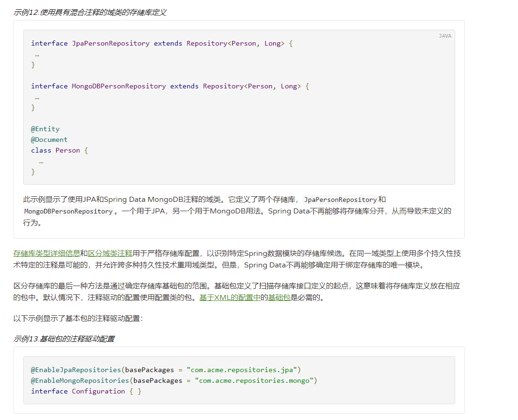Click the @EnableJpaRepositories code line
This screenshot has width=518, height=420.
pyautogui.click(x=166, y=370)
